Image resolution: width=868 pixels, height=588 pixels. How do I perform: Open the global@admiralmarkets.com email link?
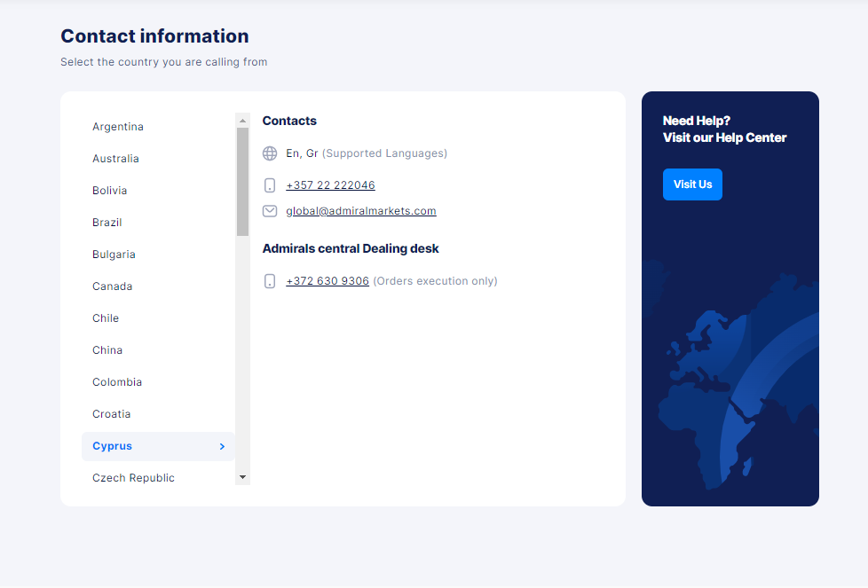360,211
